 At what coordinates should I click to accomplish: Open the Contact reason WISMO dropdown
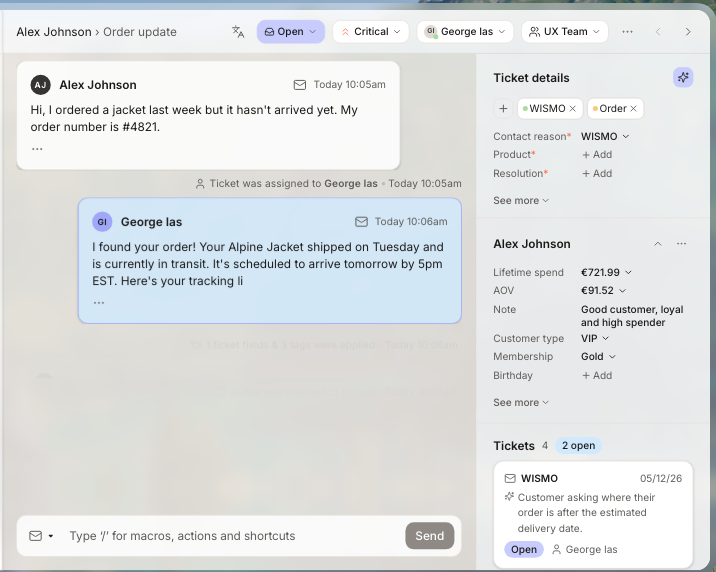[x=605, y=136]
